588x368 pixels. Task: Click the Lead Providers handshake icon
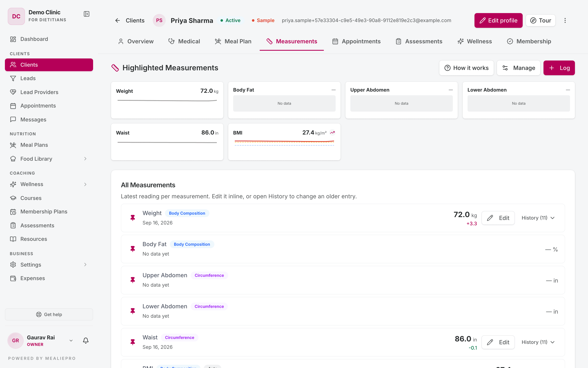click(x=13, y=92)
